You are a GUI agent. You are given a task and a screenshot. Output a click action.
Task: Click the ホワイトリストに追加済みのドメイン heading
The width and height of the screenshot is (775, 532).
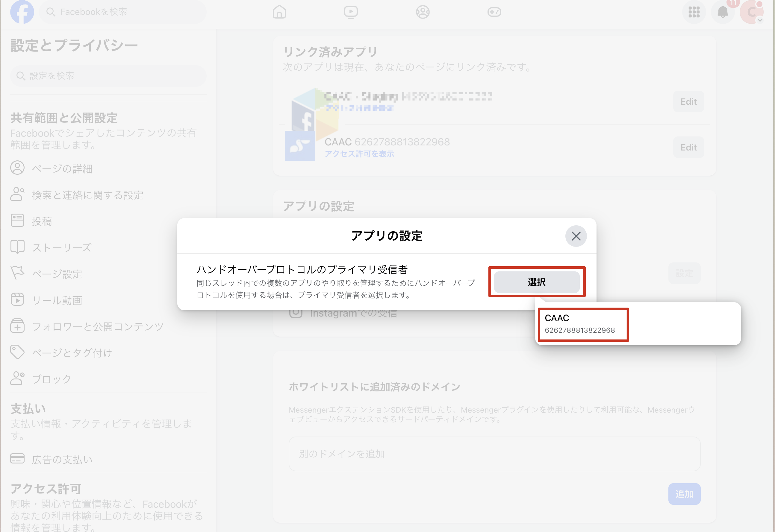374,387
